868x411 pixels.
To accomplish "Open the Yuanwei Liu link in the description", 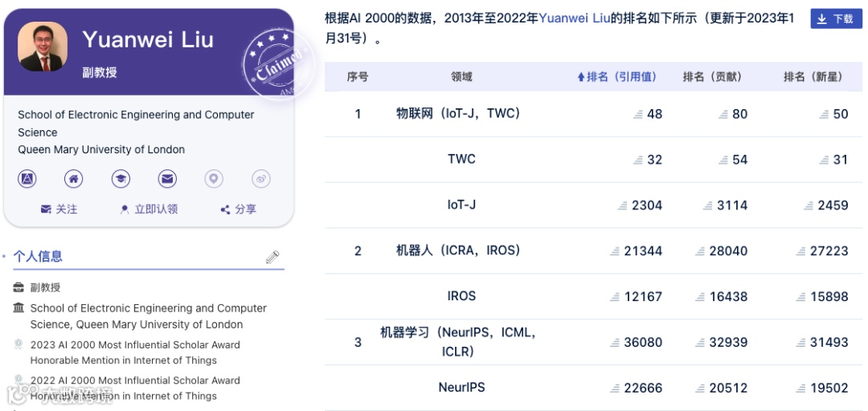I will click(575, 18).
